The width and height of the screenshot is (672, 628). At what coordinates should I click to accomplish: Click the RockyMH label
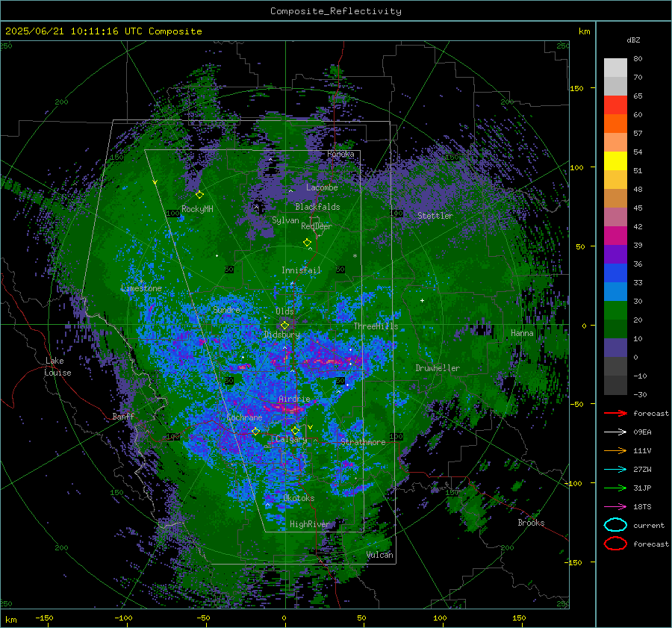197,209
